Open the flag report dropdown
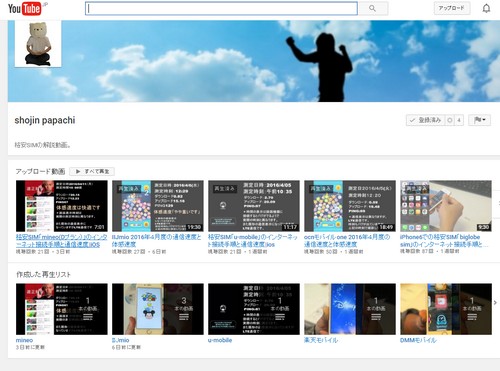The width and height of the screenshot is (500, 371). (x=479, y=120)
